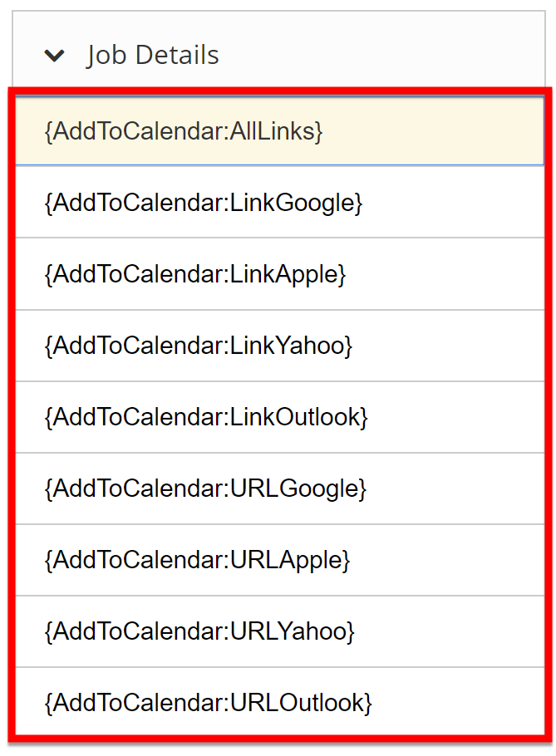The image size is (556, 756).
Task: Insert {AddToCalendar:URLApple} merge field
Action: (x=198, y=560)
